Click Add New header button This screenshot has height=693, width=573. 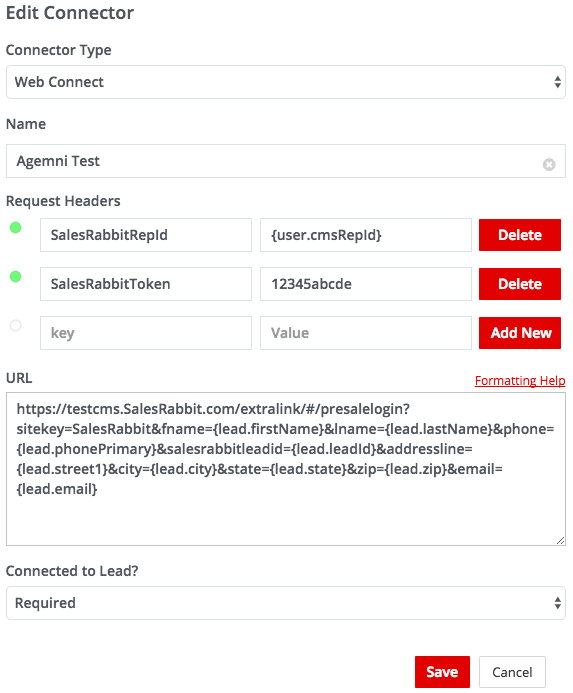(x=520, y=333)
